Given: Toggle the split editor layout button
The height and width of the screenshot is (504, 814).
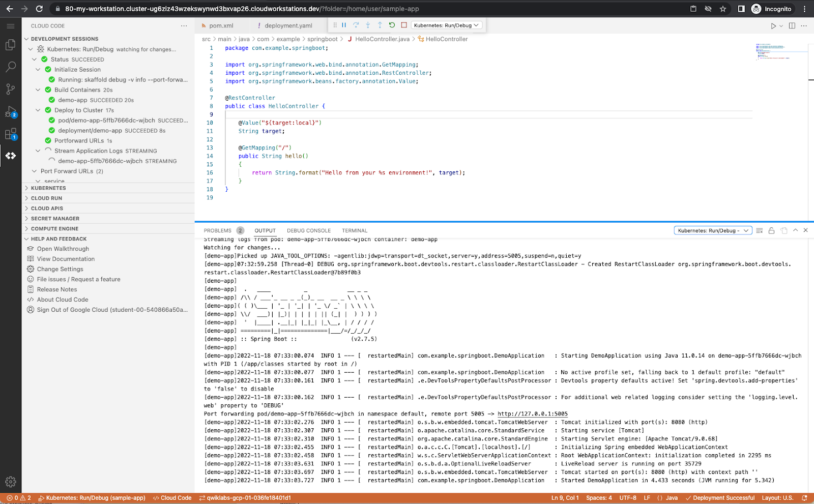Looking at the screenshot, I should click(x=792, y=25).
